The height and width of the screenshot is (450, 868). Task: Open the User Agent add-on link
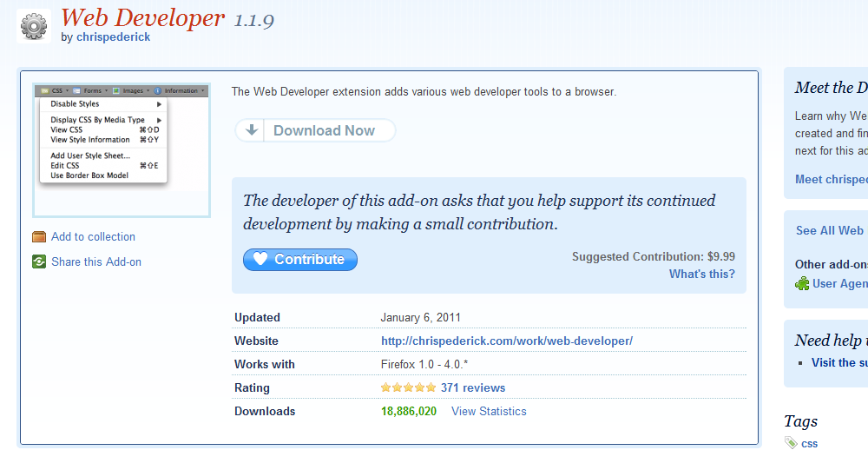[839, 284]
